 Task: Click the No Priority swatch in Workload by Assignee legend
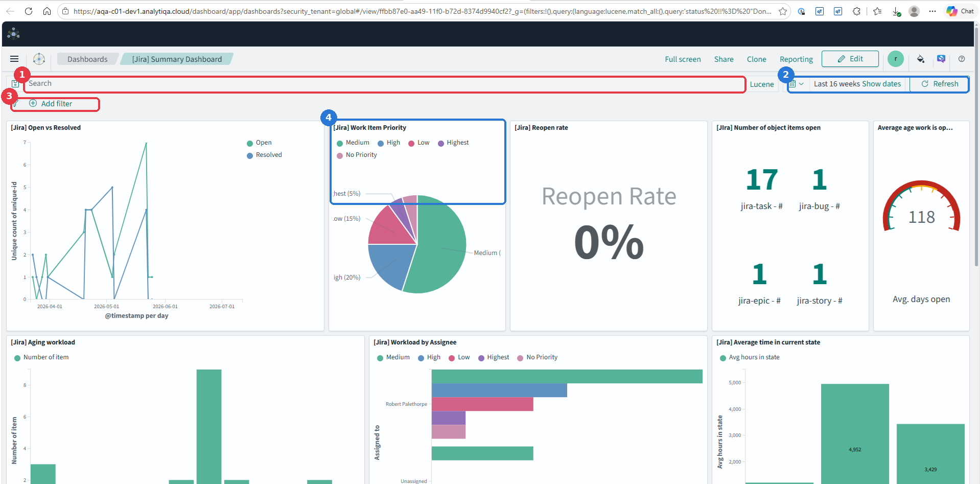[520, 358]
